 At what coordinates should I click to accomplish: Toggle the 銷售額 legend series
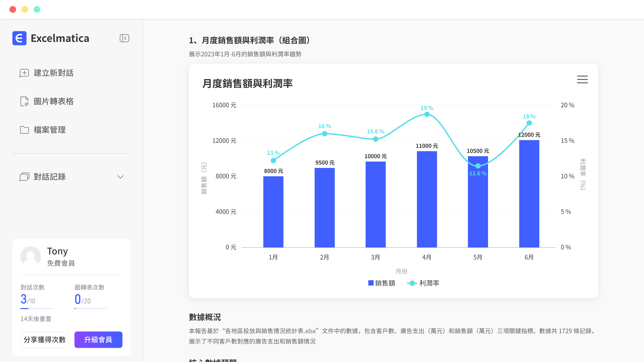coord(382,283)
